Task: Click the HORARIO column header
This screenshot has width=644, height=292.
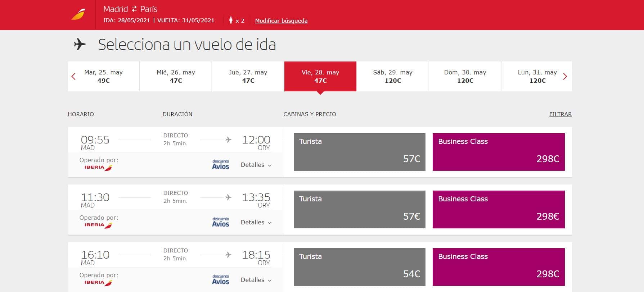Action: [x=81, y=114]
